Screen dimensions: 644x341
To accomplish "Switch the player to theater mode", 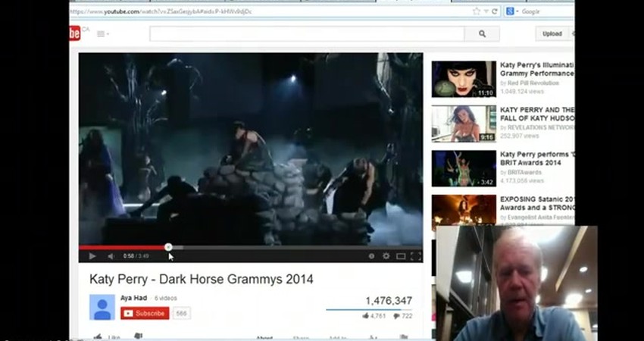I will coord(401,256).
